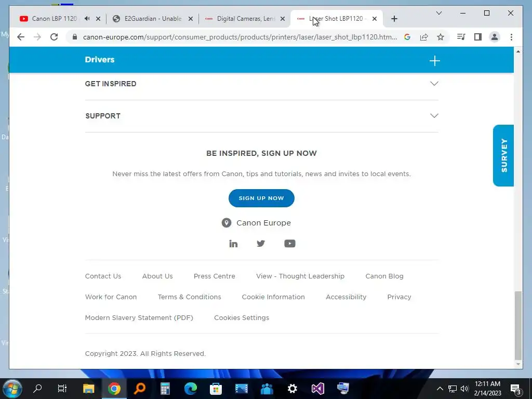Open the tab search dropdown arrow

(438, 13)
